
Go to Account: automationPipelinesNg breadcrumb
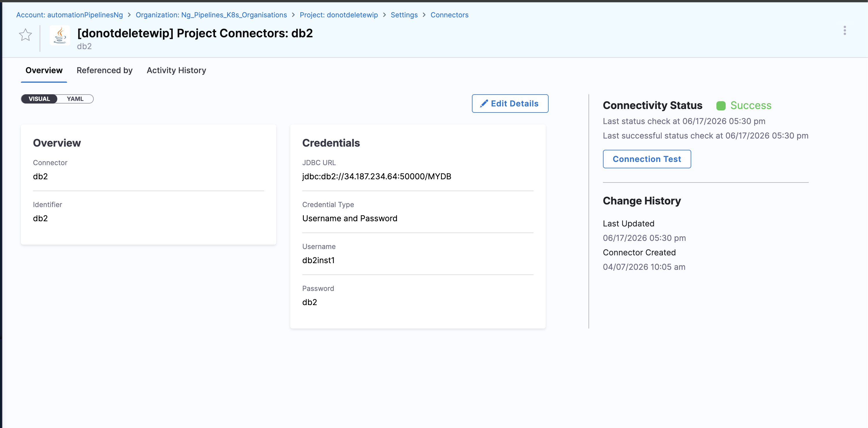[69, 15]
